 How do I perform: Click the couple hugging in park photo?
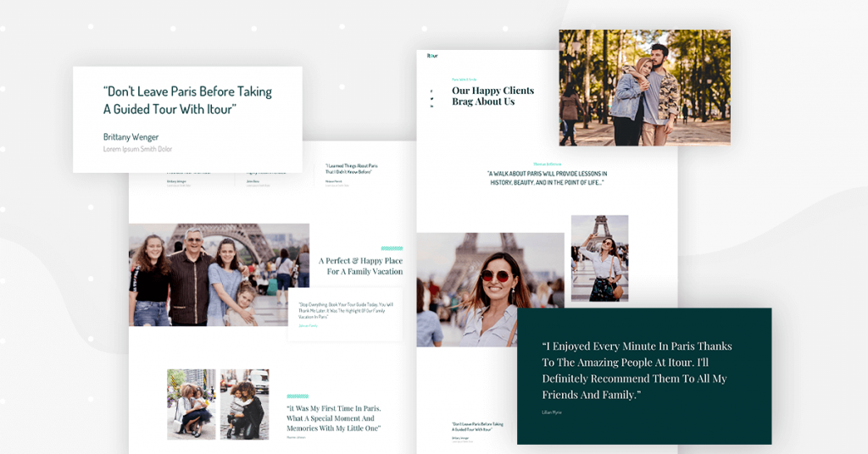click(x=644, y=88)
